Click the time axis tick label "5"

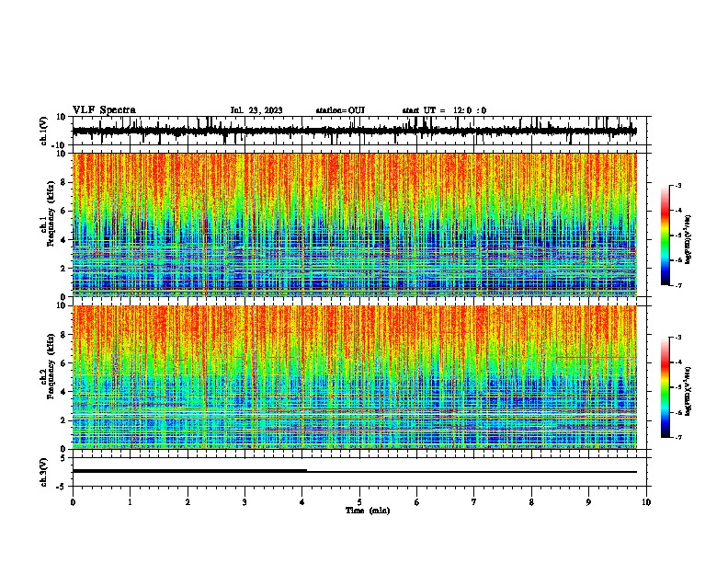click(359, 502)
